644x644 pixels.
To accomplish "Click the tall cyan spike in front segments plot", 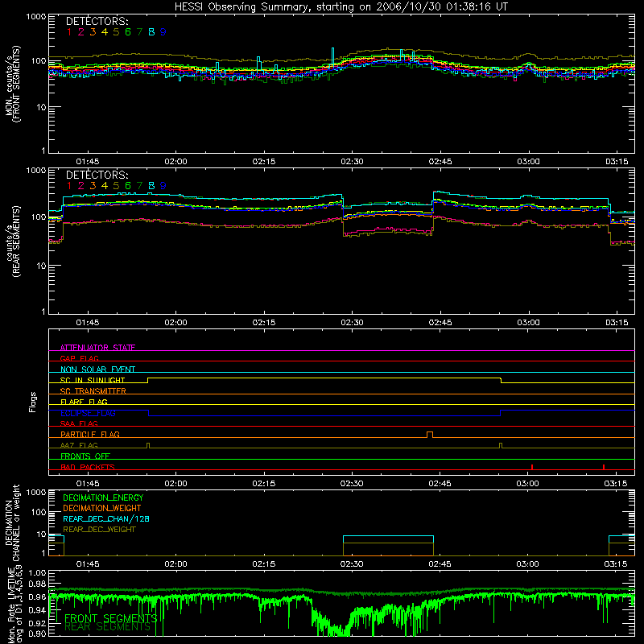I will pyautogui.click(x=332, y=56).
